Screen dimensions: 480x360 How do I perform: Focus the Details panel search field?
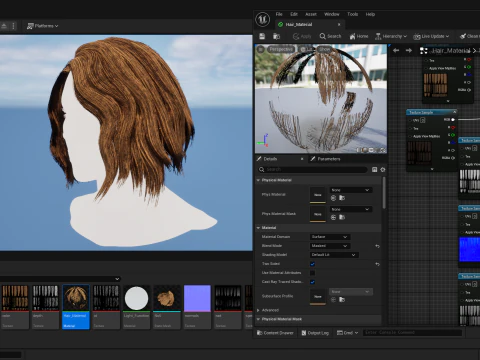pos(313,169)
